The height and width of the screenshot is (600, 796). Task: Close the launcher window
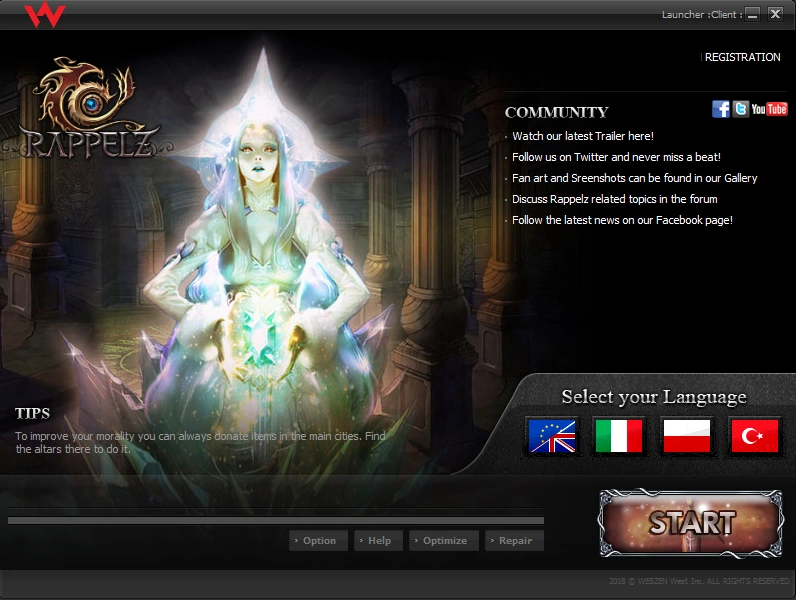775,14
